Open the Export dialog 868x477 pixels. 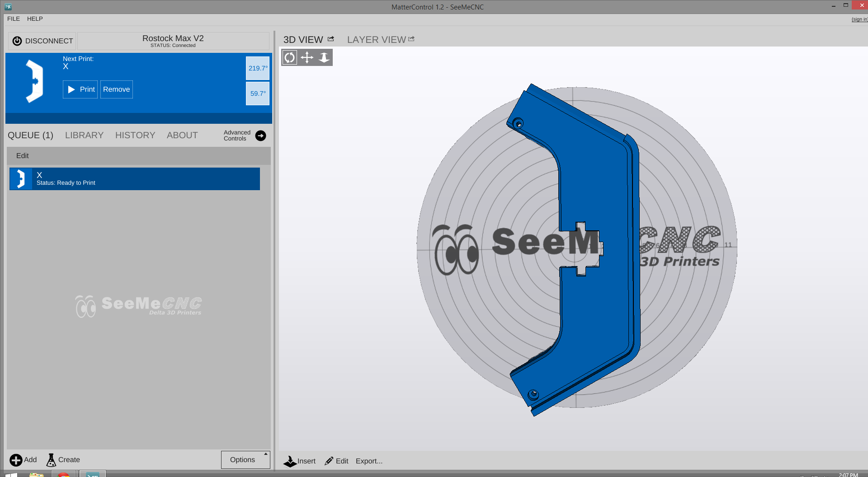click(369, 461)
